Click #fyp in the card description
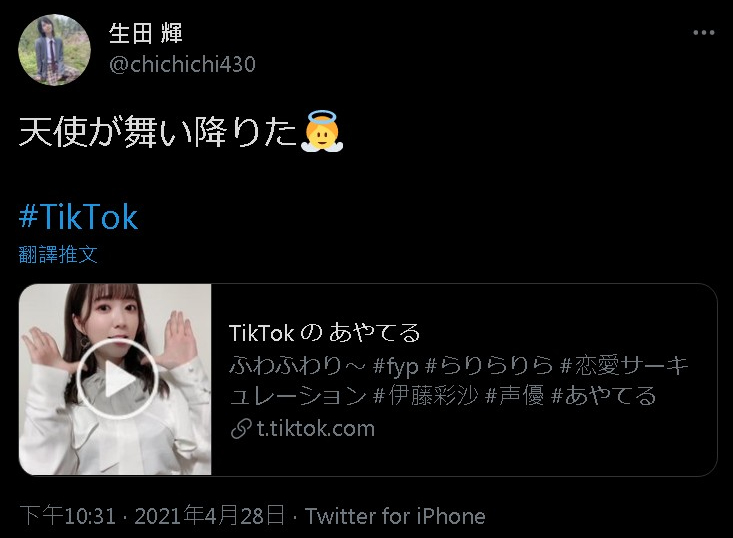Screen dimensions: 733x538 tap(395, 366)
